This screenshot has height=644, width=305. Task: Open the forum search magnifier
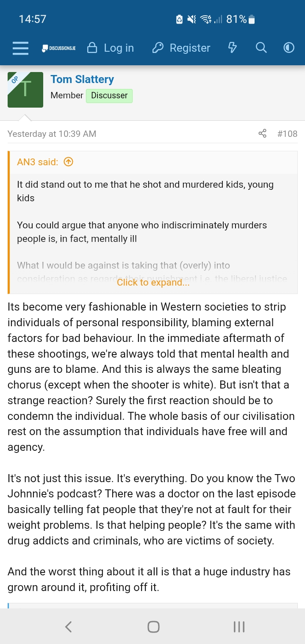coord(261,48)
